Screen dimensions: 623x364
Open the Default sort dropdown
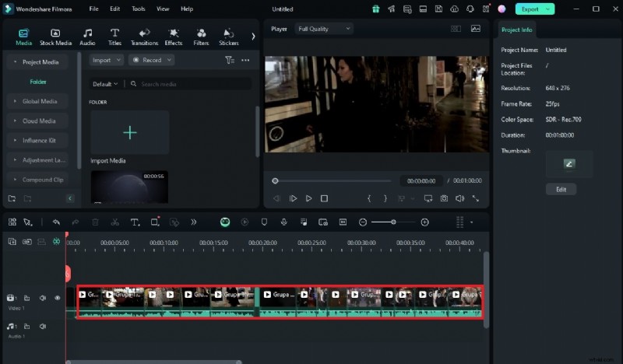coord(105,84)
